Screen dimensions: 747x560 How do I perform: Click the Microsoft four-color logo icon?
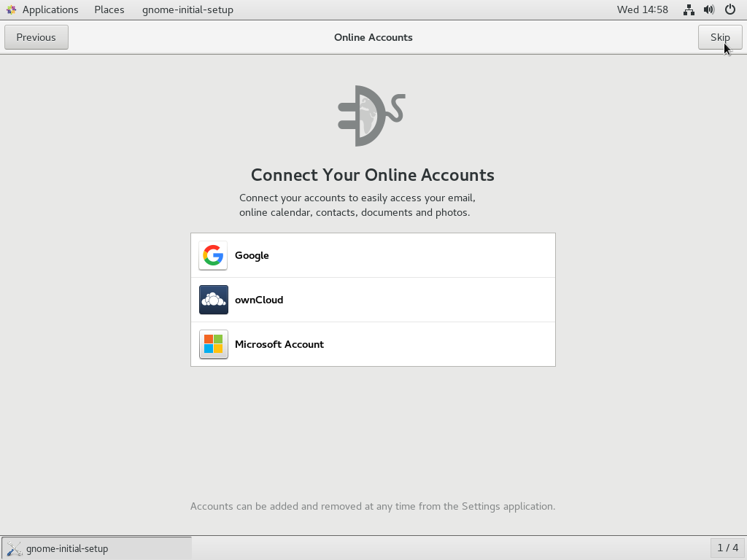coord(214,344)
